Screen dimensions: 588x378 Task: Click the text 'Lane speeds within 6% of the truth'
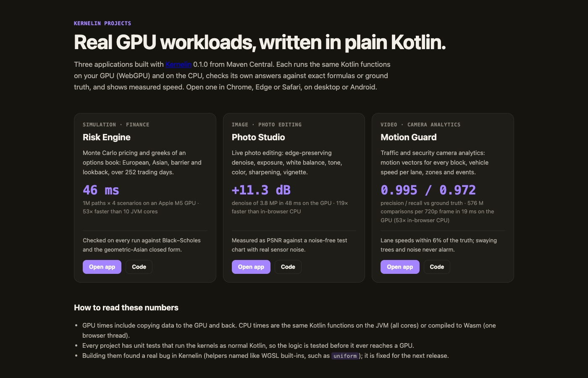428,240
